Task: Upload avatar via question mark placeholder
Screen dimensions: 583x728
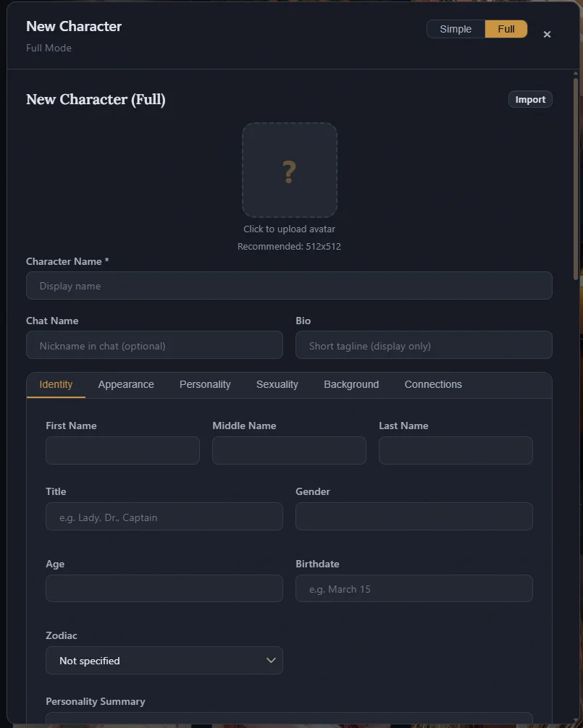Action: pyautogui.click(x=290, y=170)
